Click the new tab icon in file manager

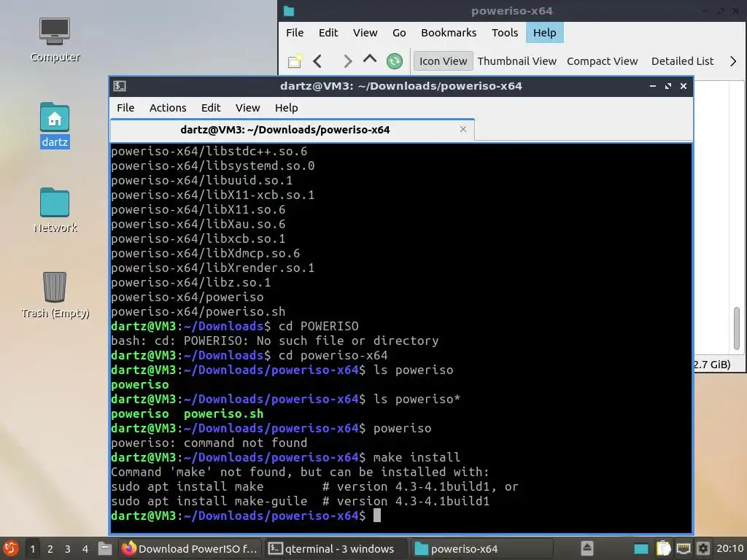295,61
